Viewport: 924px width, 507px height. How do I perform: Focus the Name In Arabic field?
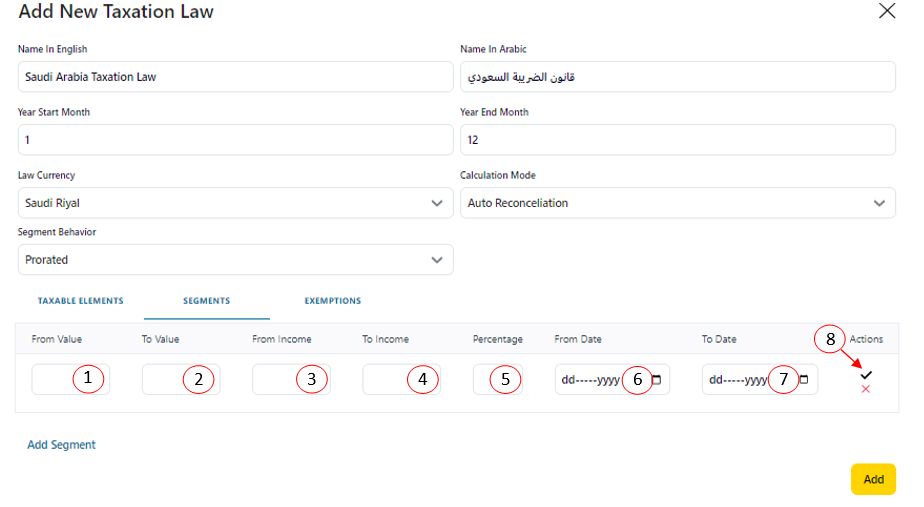677,77
